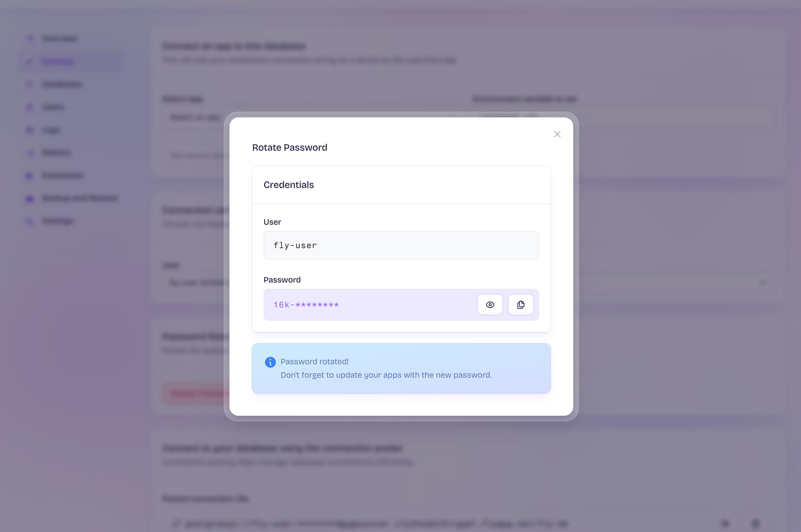Open Backups and Restore section
Image resolution: width=801 pixels, height=532 pixels.
click(x=80, y=198)
